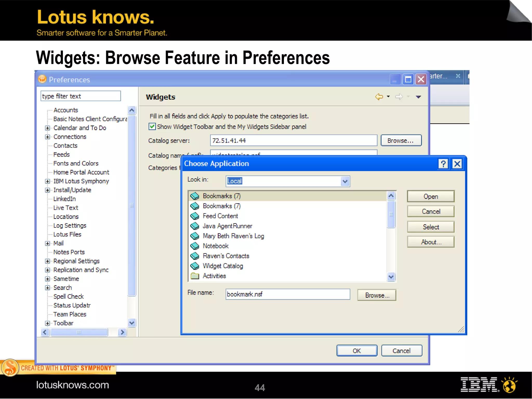532x399 pixels.
Task: Untick Show Widget Toolbar checkbox
Action: 152,127
